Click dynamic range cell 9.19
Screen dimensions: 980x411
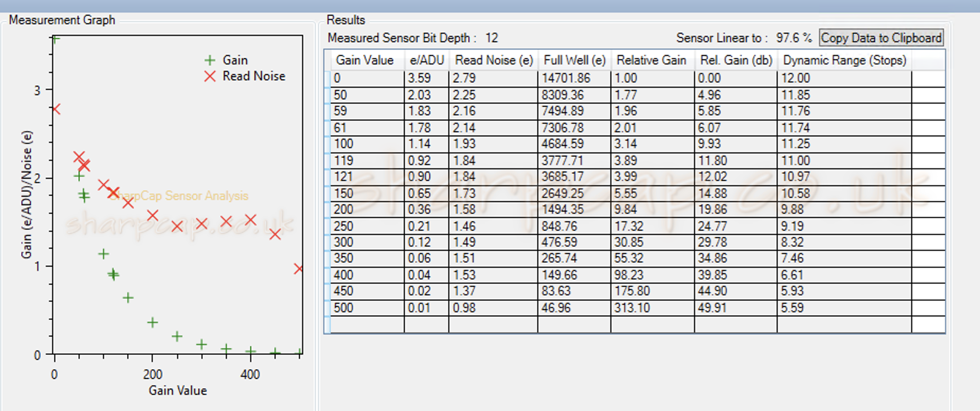tap(844, 227)
